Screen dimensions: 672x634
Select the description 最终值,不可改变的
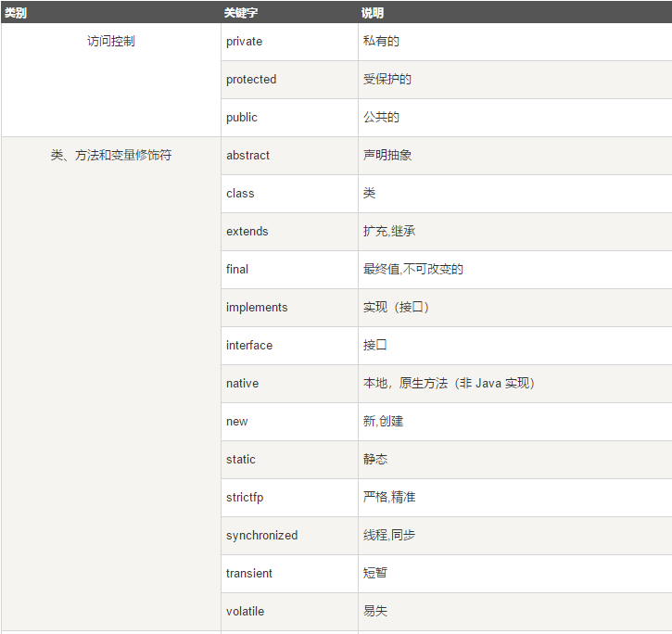pos(413,269)
